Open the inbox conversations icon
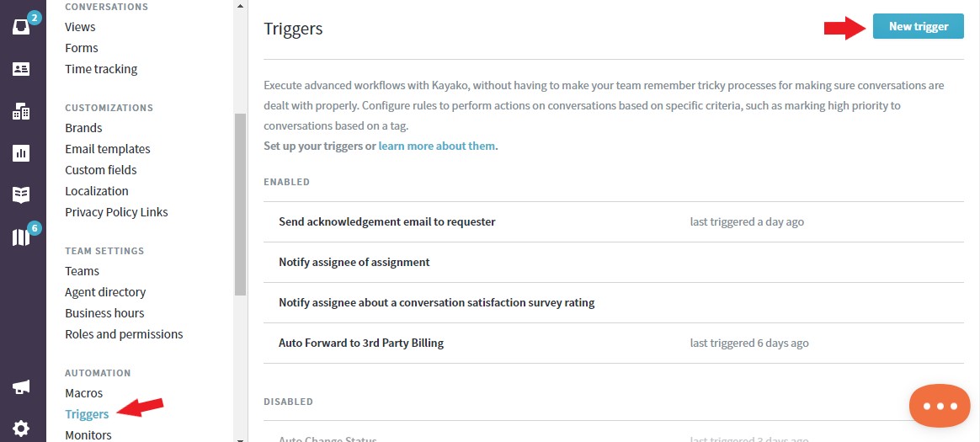The height and width of the screenshot is (442, 980). point(21,28)
